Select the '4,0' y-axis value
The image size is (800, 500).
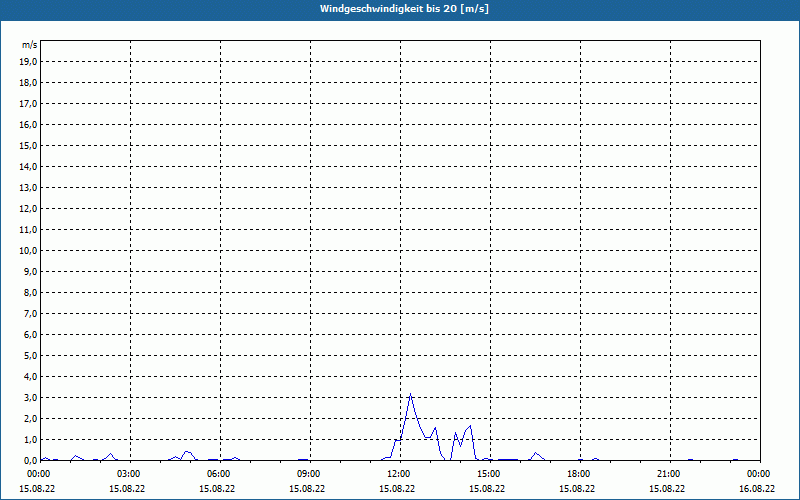coord(30,376)
